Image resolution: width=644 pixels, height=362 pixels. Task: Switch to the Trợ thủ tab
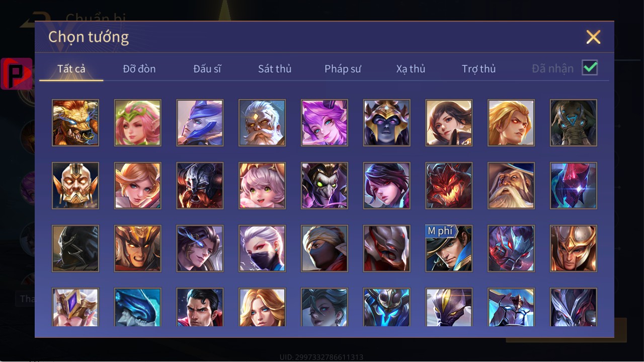tap(478, 69)
